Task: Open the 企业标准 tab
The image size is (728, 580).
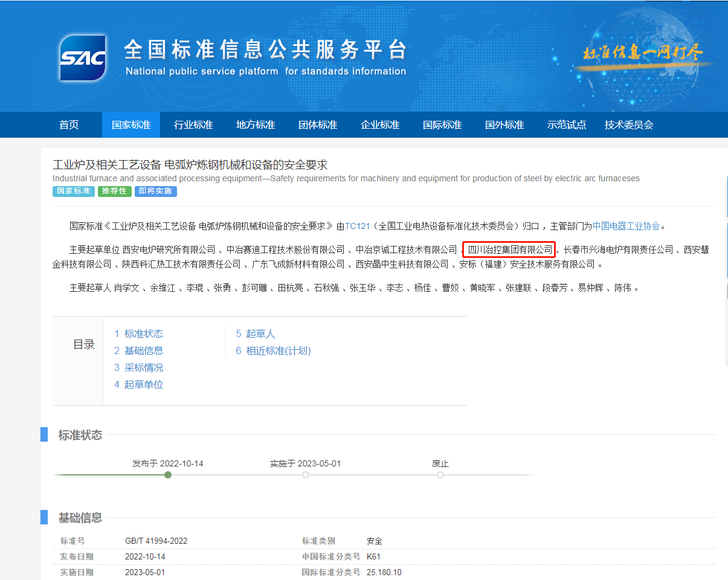Action: [x=380, y=125]
